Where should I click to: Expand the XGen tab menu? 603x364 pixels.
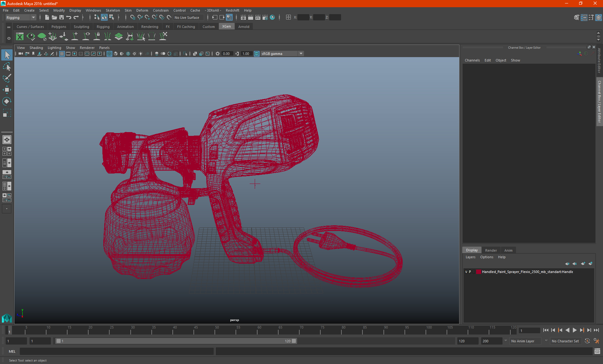point(226,27)
